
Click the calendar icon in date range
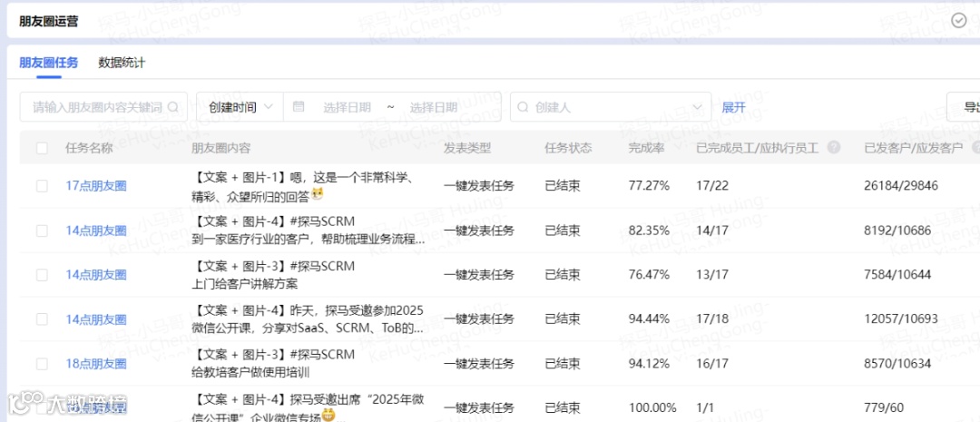click(299, 107)
